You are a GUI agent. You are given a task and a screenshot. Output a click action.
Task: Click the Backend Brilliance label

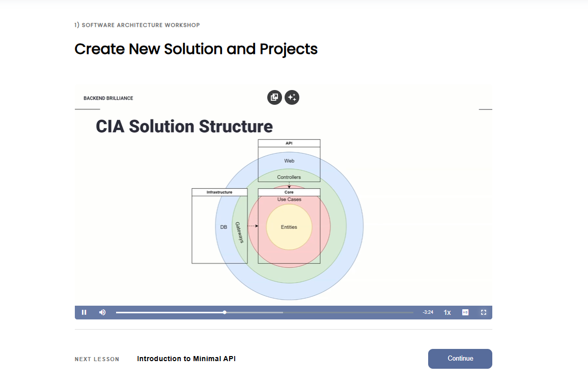pyautogui.click(x=108, y=98)
